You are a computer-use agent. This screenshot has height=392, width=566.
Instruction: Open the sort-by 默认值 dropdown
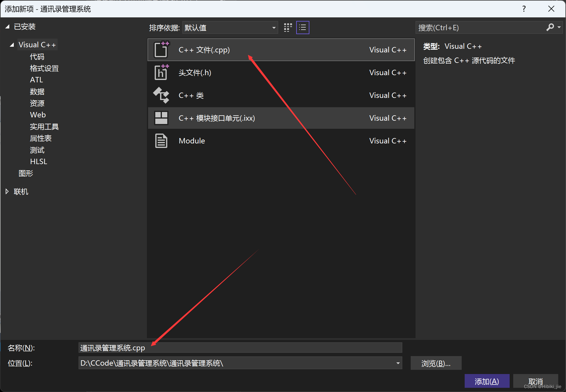click(230, 28)
